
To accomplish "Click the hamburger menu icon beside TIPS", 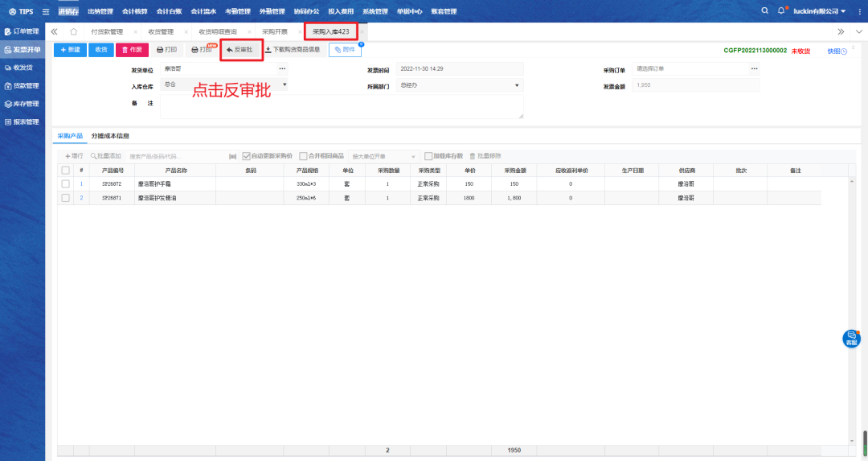I will click(45, 11).
